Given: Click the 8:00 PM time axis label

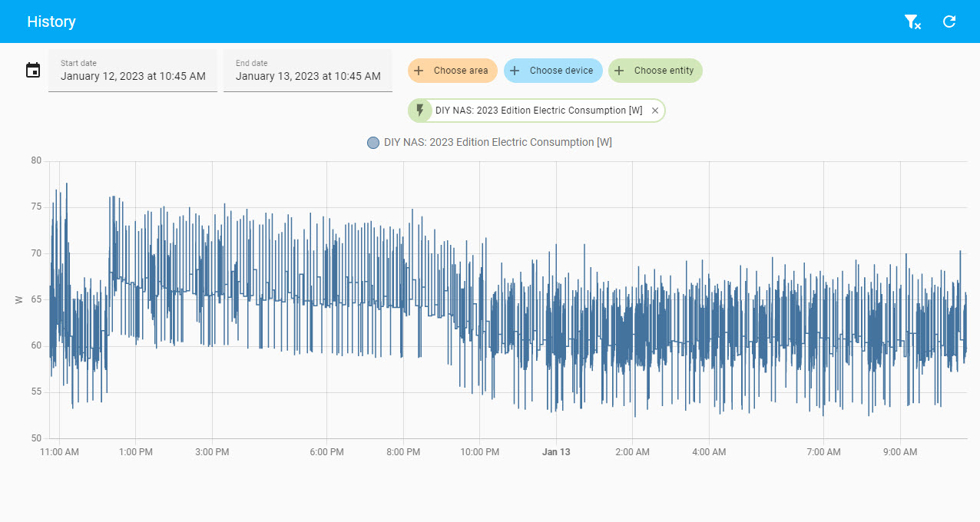Looking at the screenshot, I should tap(403, 453).
